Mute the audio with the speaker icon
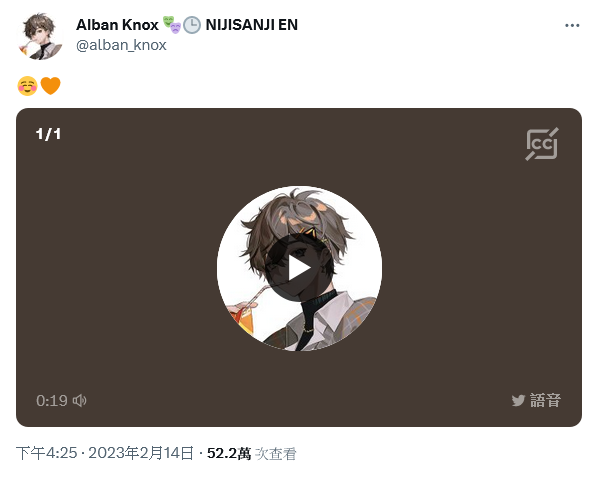 tap(79, 401)
